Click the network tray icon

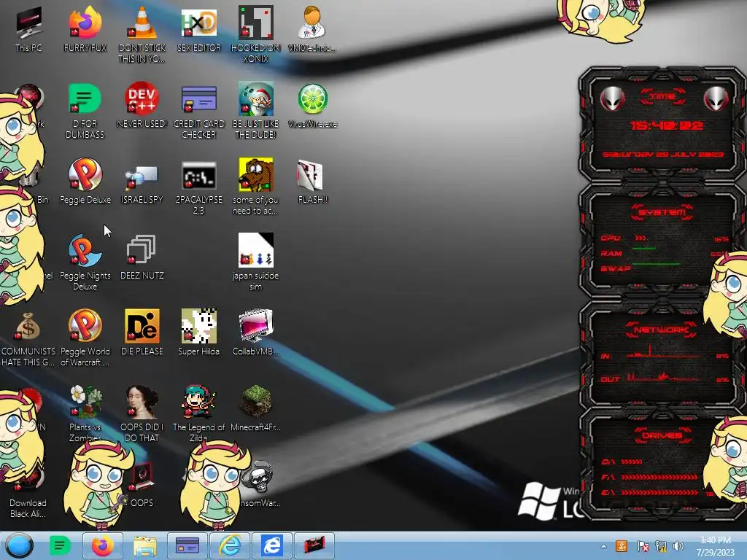coord(661,546)
